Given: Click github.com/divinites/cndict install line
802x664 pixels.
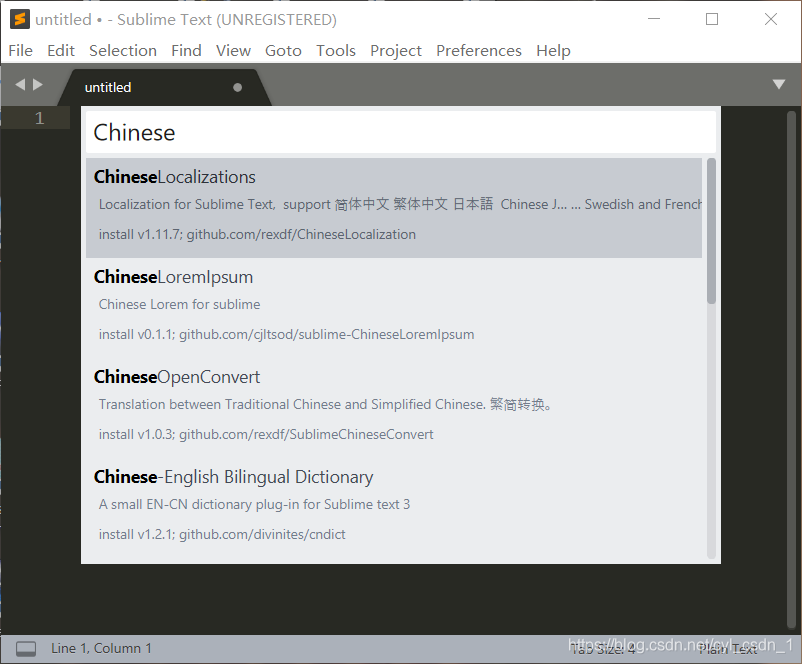Looking at the screenshot, I should pos(222,534).
